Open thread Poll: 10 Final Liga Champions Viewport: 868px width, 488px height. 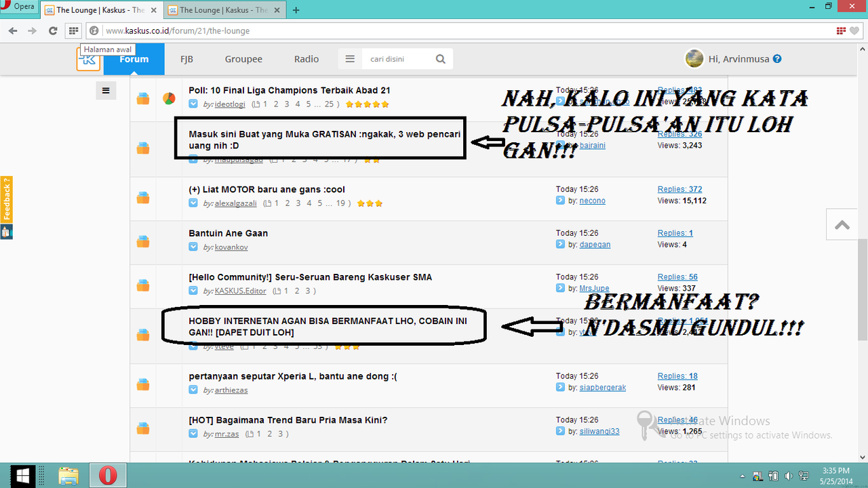[x=290, y=90]
